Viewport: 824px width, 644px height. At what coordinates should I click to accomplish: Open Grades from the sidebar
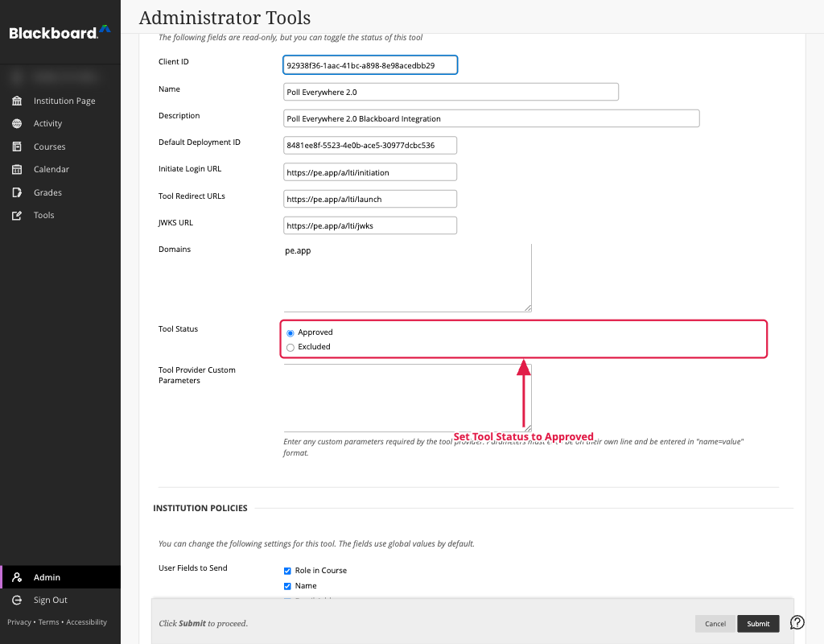tap(47, 192)
